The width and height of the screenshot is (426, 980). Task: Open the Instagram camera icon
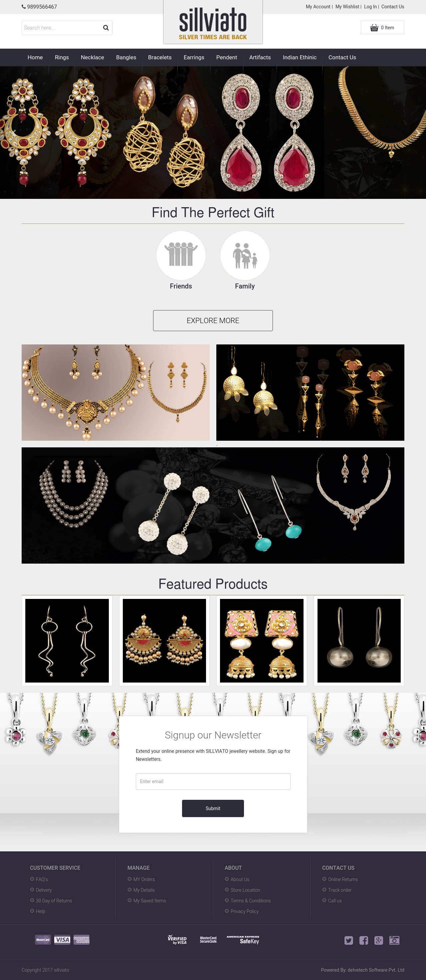tap(394, 940)
